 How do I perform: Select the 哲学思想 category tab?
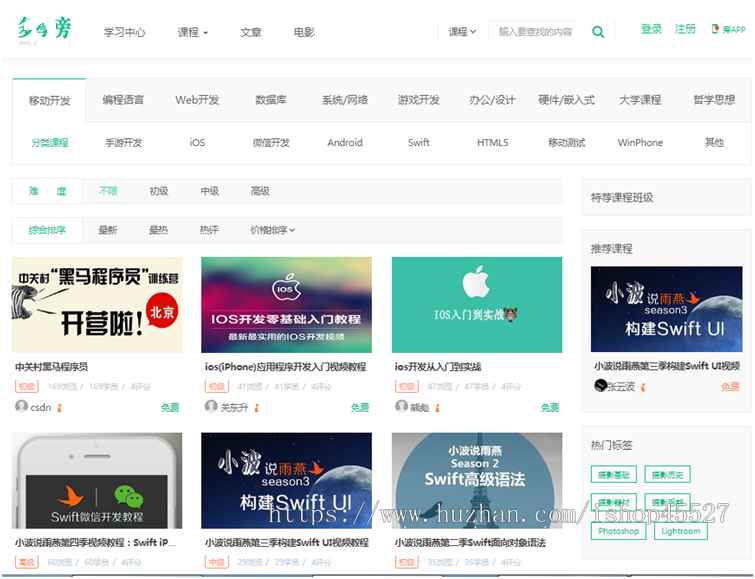714,100
